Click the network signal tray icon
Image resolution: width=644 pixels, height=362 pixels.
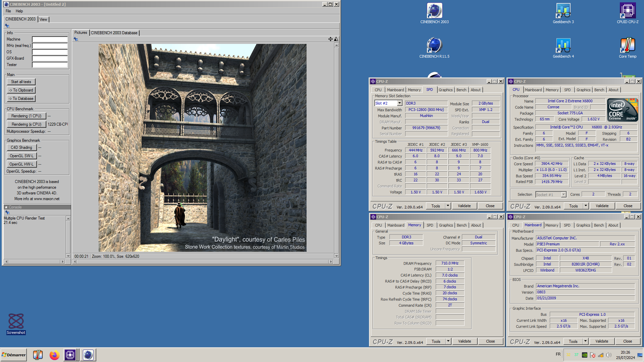coord(601,355)
